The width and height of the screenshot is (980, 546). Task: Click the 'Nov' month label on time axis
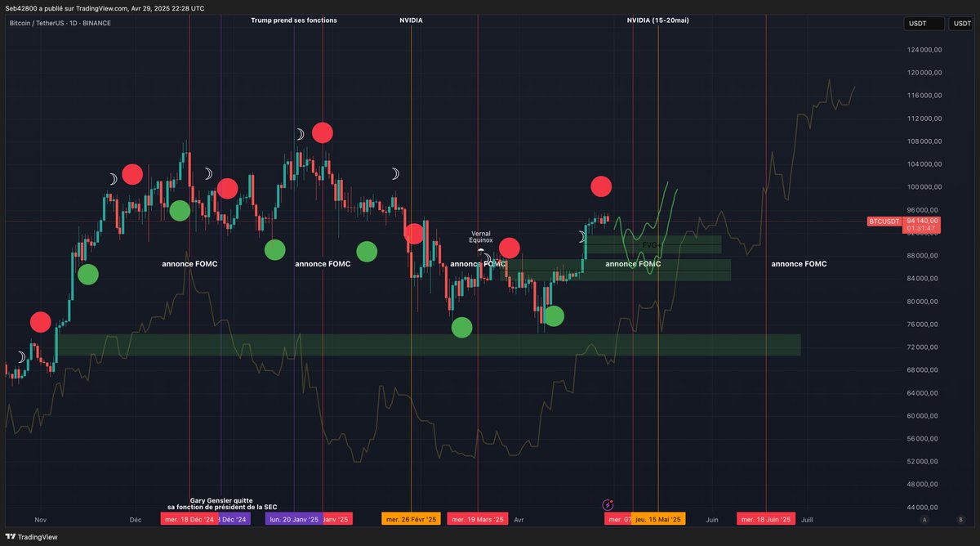coord(42,519)
